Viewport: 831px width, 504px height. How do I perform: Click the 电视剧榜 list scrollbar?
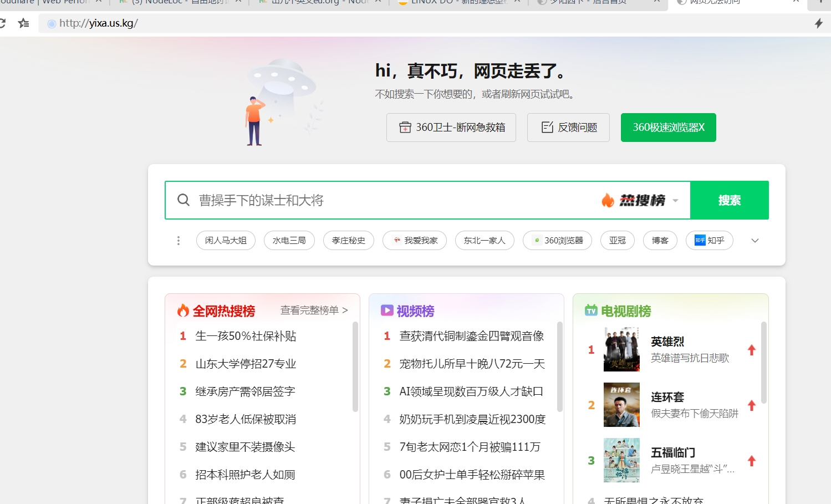764,363
